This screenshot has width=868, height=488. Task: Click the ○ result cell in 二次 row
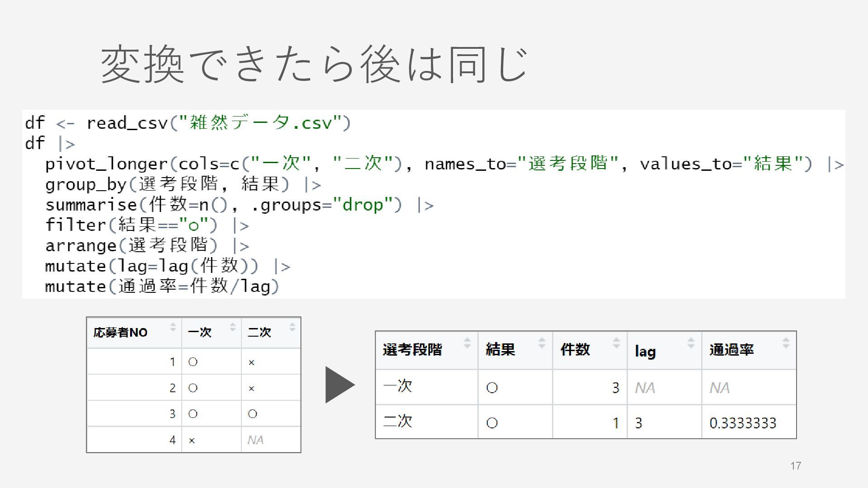[492, 423]
